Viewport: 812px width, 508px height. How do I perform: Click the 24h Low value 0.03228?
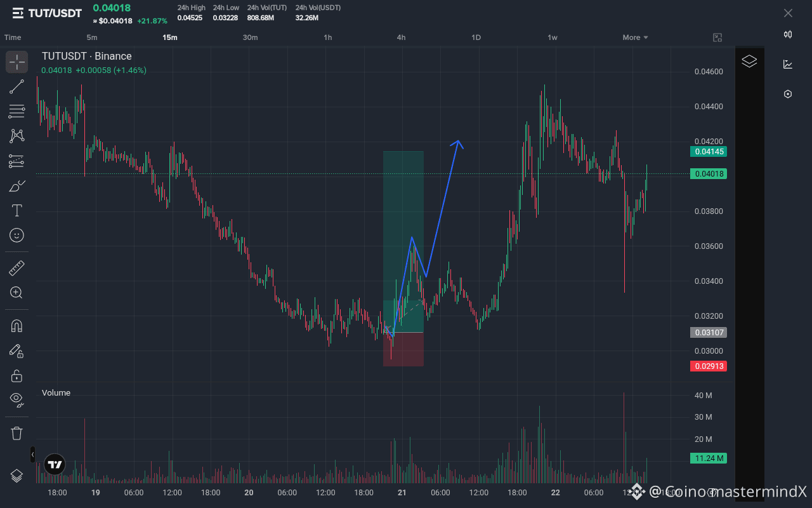(225, 18)
